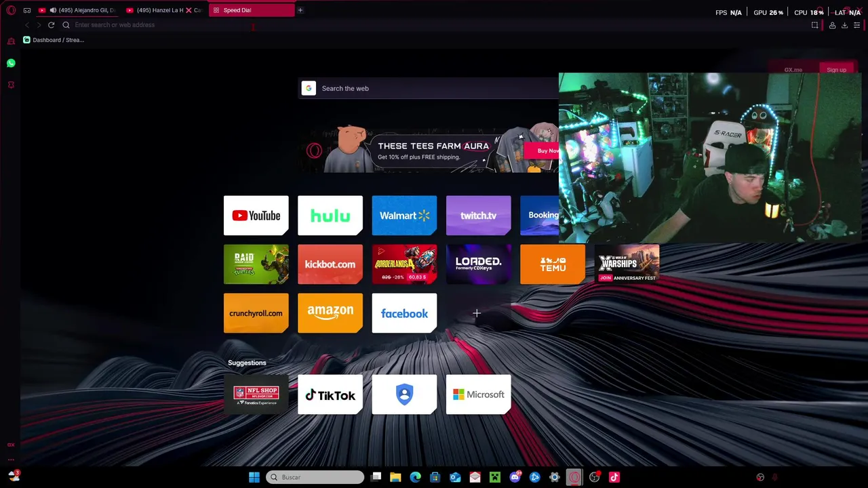Screen dimensions: 868x488
Task: Open the twitch.tv speed dial tile
Action: pos(479,216)
